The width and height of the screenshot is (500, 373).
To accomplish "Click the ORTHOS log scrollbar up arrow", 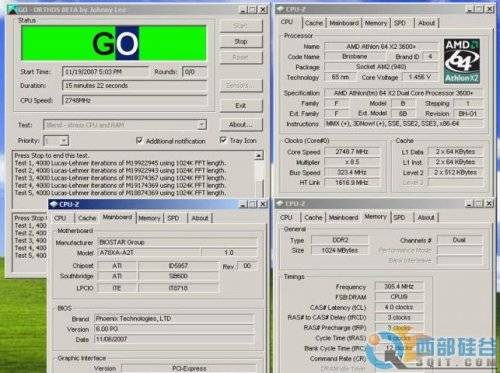I will click(259, 155).
